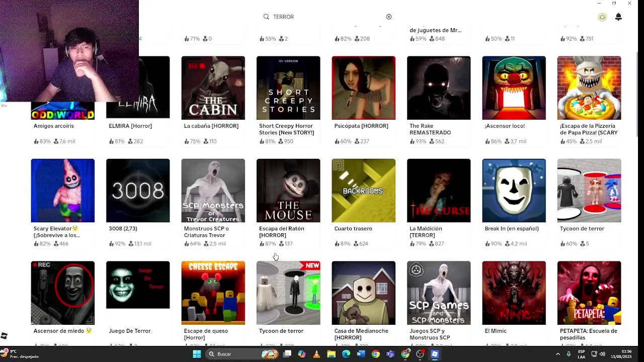Open Break In white mask thumbnail
This screenshot has height=362, width=644.
[514, 191]
